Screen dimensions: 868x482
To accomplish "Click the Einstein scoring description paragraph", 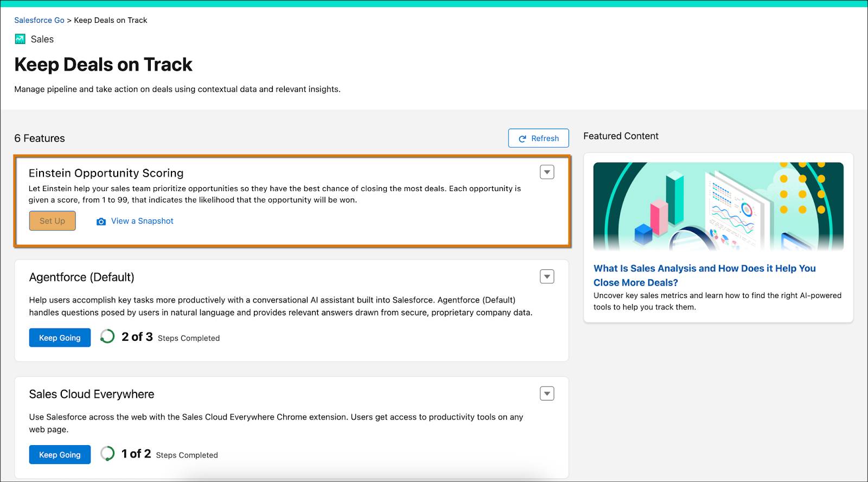I will (x=275, y=194).
